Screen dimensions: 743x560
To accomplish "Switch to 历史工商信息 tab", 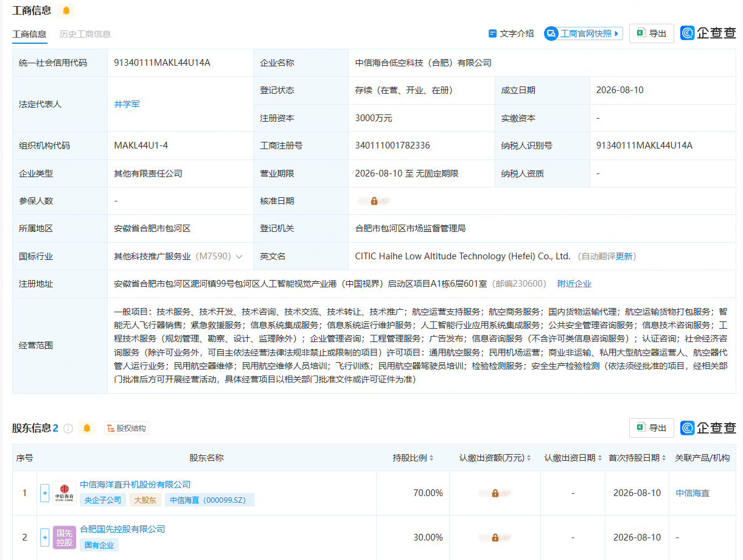I will pos(85,34).
